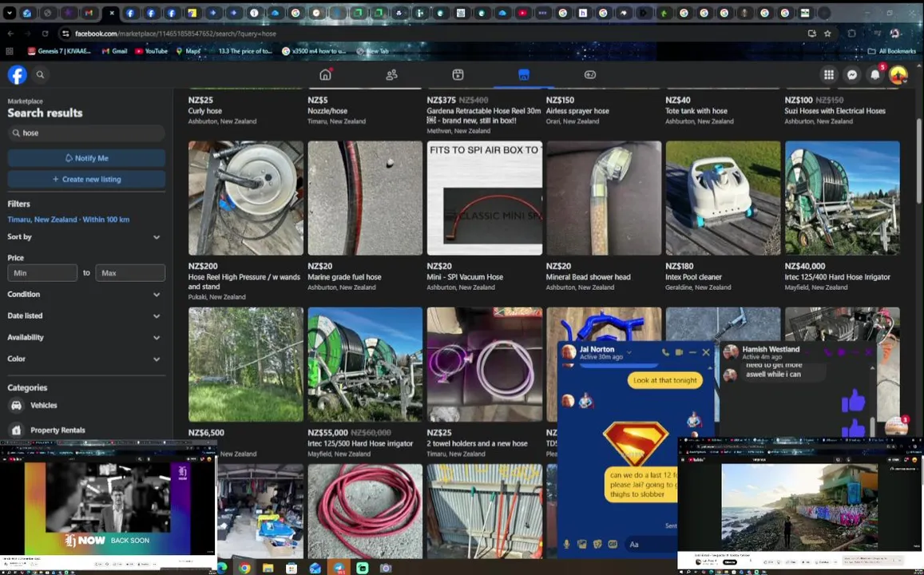Click the sticker icon in Jai Norton chat

(597, 545)
